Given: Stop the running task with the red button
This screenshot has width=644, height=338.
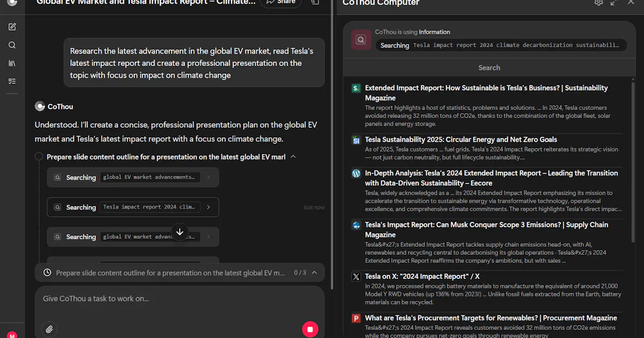Looking at the screenshot, I should [x=310, y=329].
